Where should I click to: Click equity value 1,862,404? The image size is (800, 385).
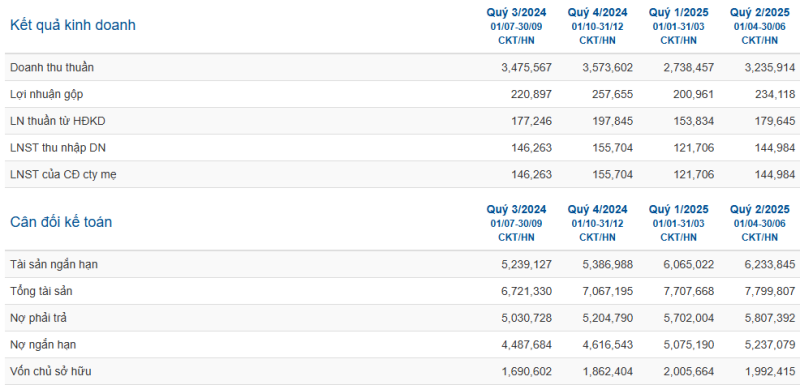[607, 371]
